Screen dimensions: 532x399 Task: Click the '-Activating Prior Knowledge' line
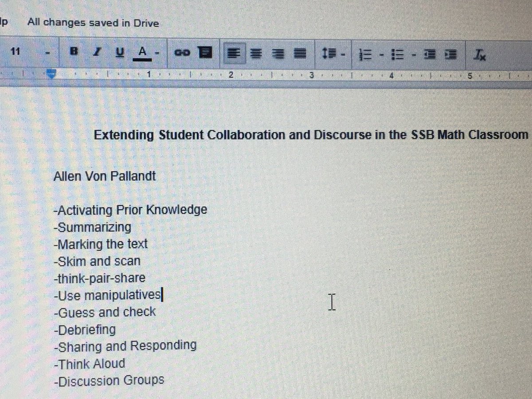tap(130, 209)
